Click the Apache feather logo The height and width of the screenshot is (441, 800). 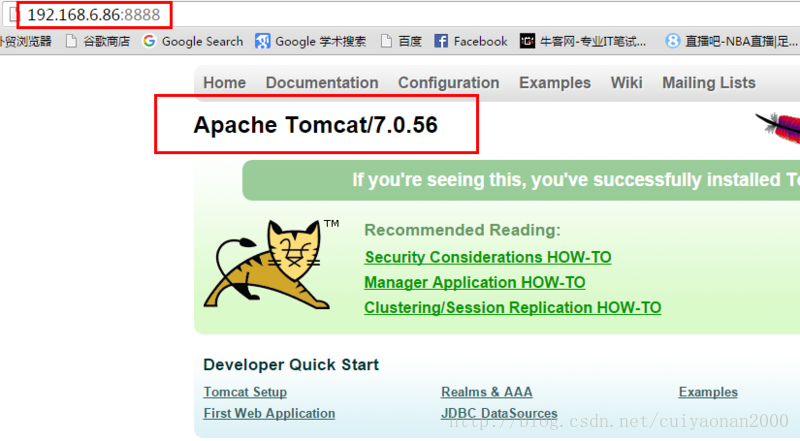[778, 129]
